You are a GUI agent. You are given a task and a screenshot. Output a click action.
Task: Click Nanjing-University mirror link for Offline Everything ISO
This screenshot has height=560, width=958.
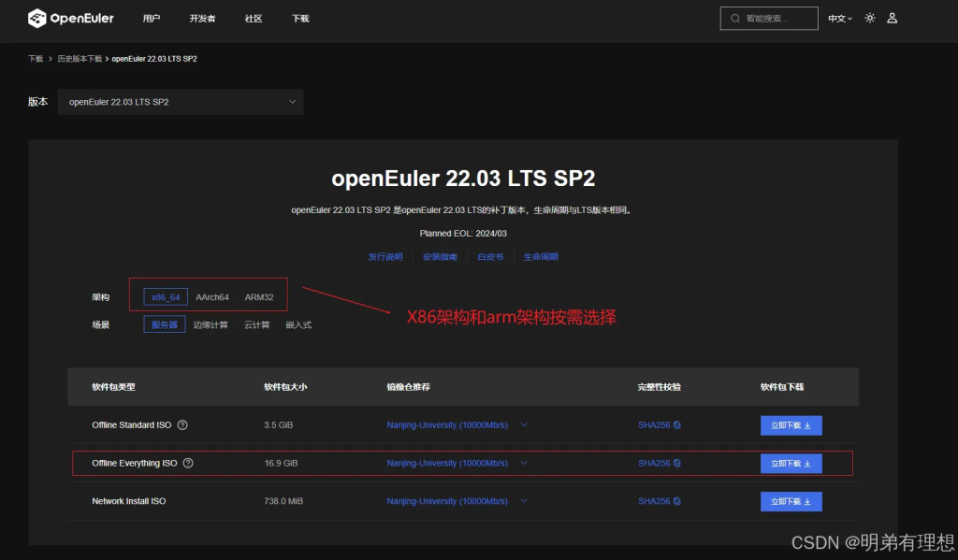447,463
